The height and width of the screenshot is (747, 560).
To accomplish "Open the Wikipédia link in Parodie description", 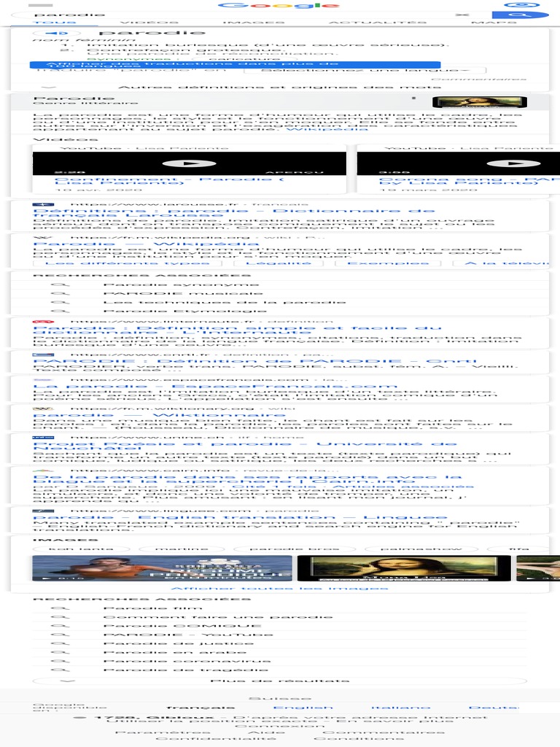I will [x=326, y=128].
